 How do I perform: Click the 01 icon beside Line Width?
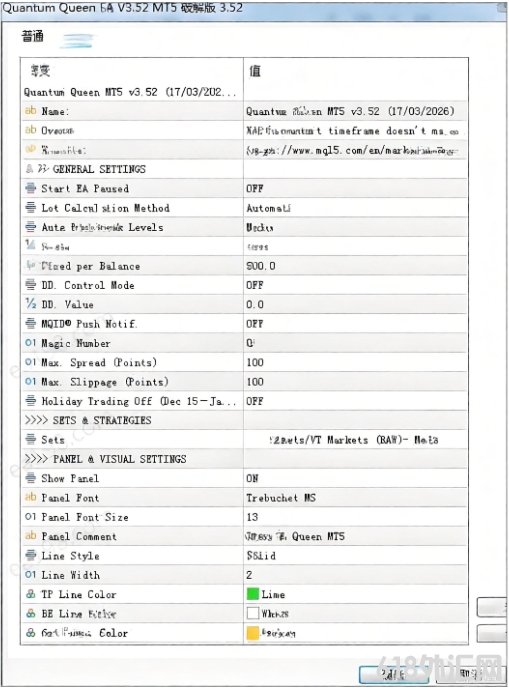(x=30, y=575)
